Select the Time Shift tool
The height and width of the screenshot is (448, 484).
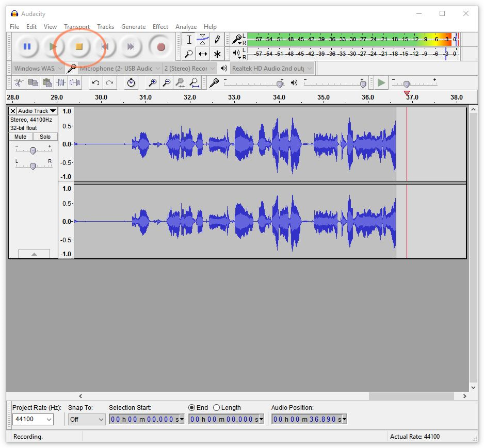click(202, 54)
